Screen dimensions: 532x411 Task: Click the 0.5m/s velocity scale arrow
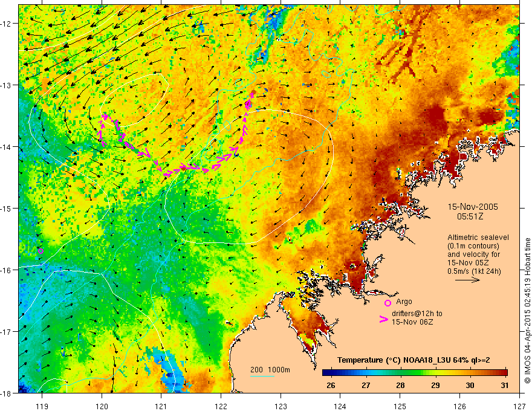pos(467,280)
